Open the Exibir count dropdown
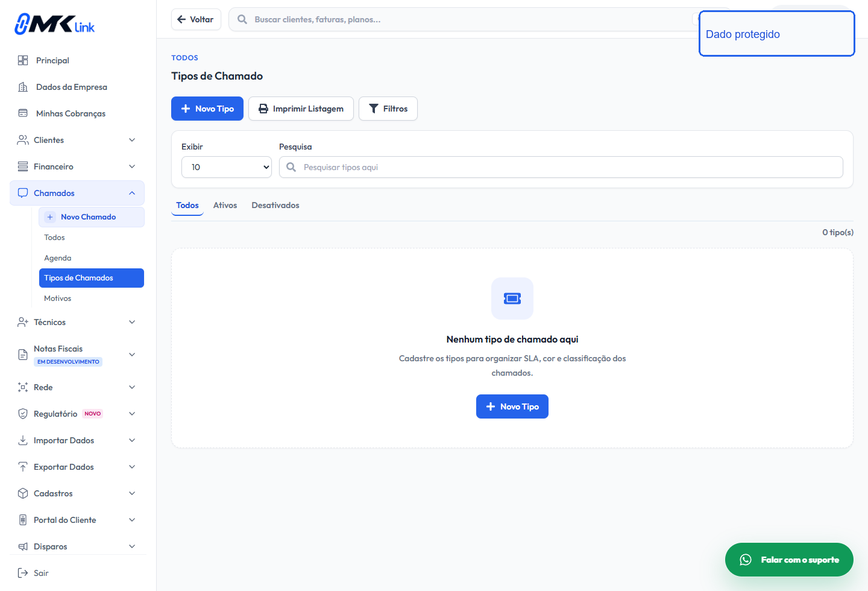The image size is (868, 591). tap(227, 167)
